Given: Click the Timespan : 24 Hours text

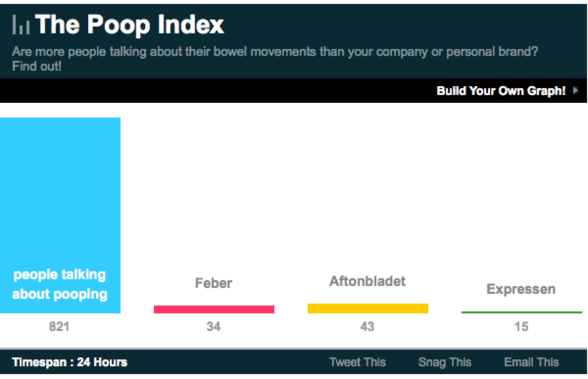Looking at the screenshot, I should tap(70, 362).
